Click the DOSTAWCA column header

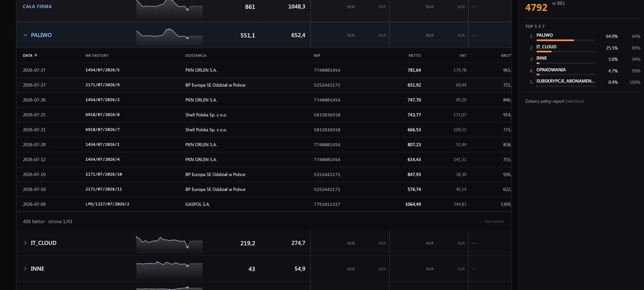coord(196,56)
